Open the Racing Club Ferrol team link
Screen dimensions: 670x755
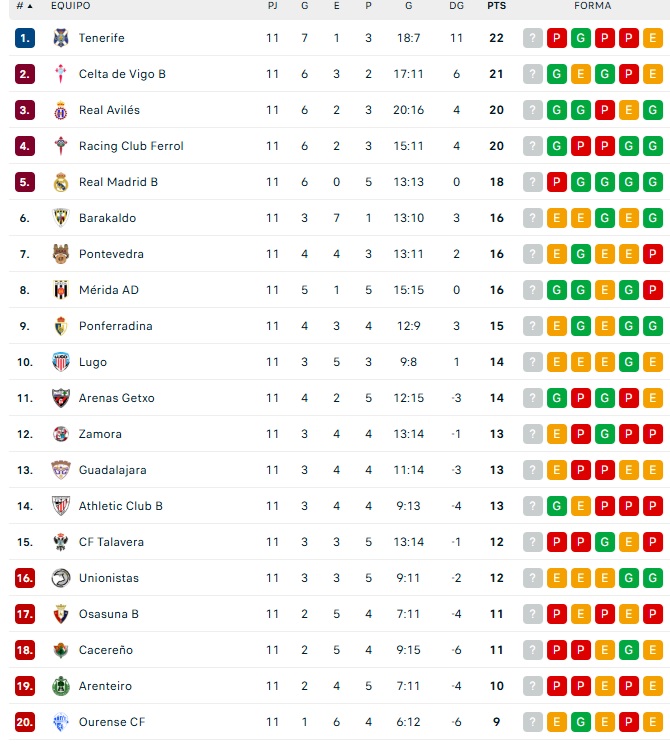[131, 146]
